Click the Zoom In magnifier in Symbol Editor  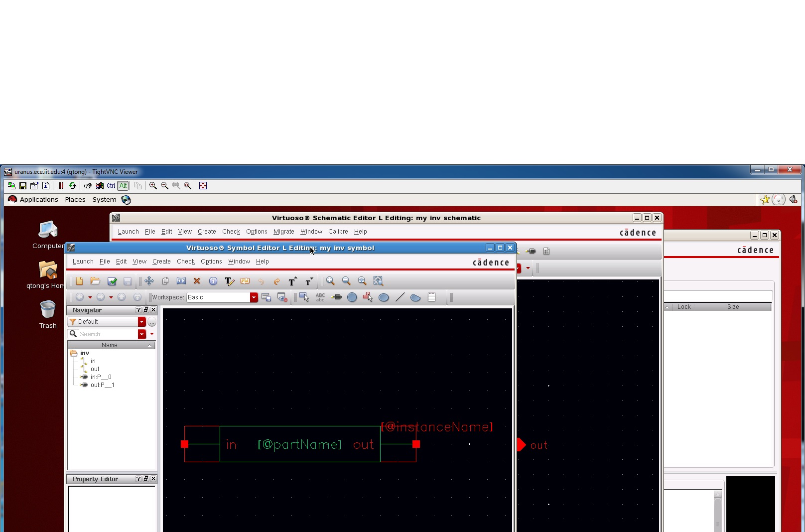(330, 281)
